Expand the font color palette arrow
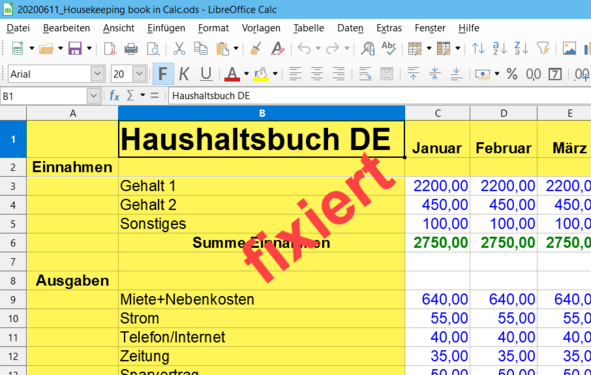 point(247,74)
